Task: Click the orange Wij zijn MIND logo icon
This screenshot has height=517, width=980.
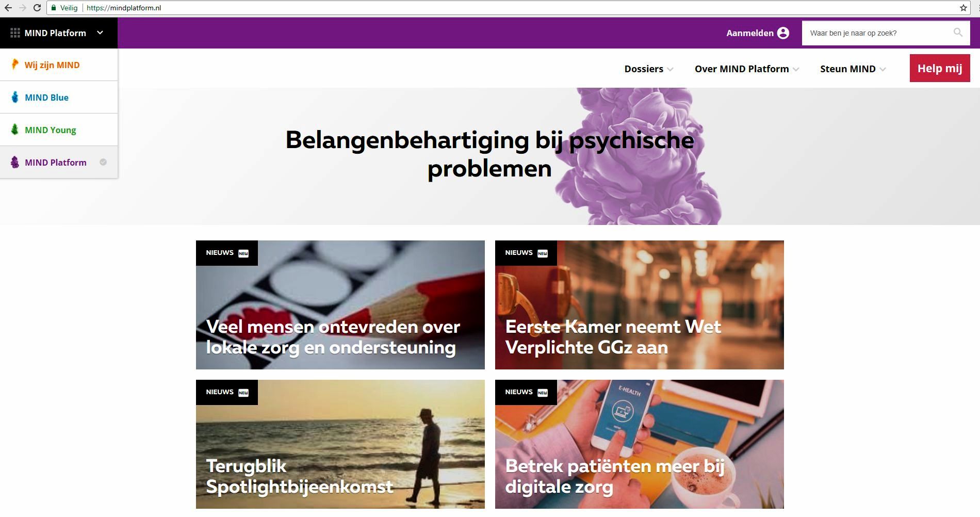Action: (x=15, y=64)
